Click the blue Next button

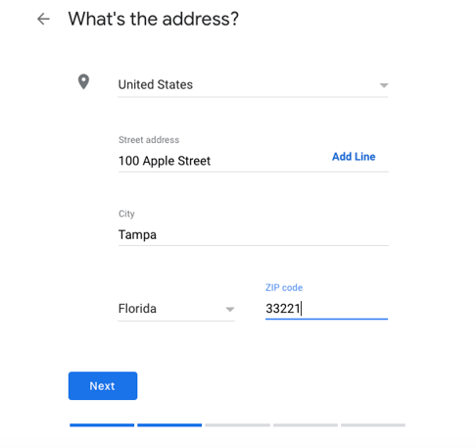click(103, 385)
